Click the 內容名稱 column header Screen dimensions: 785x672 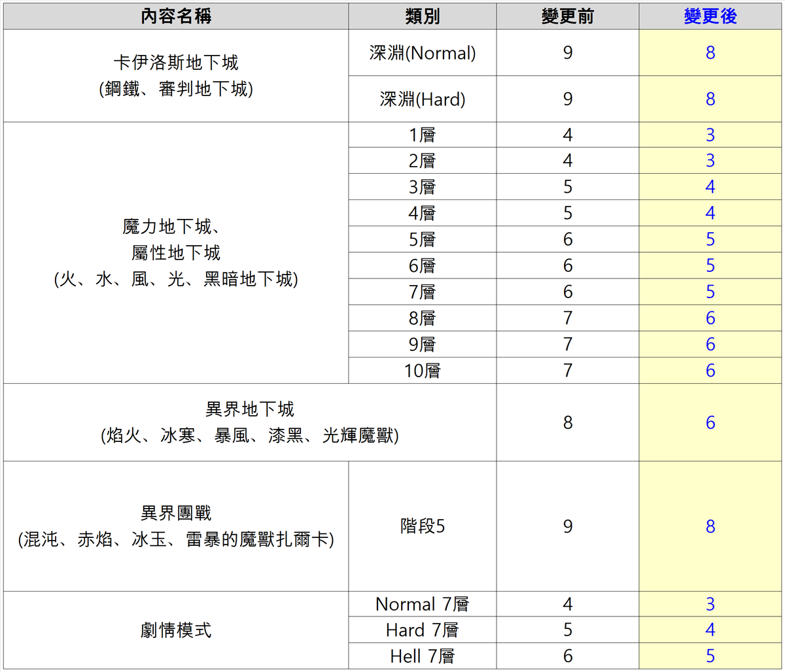tap(176, 16)
